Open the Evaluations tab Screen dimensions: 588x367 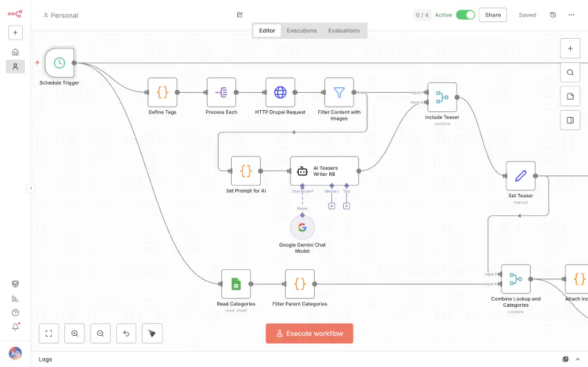pyautogui.click(x=344, y=30)
